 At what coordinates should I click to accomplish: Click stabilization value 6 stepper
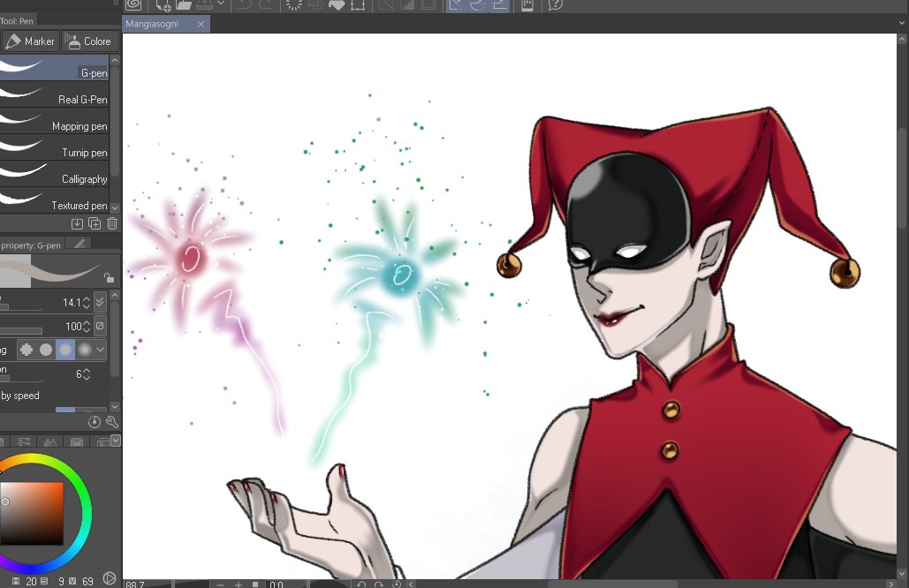[x=87, y=374]
